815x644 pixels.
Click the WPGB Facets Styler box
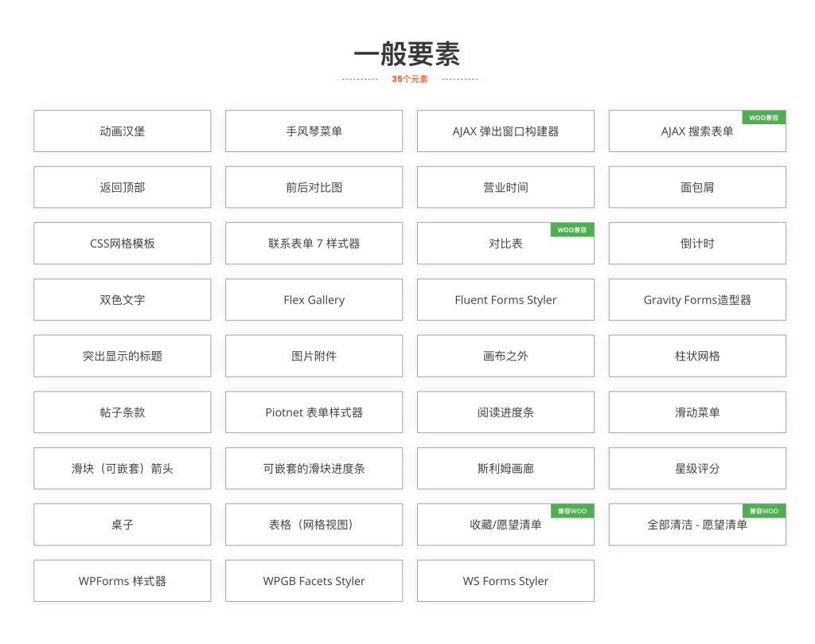tap(314, 581)
